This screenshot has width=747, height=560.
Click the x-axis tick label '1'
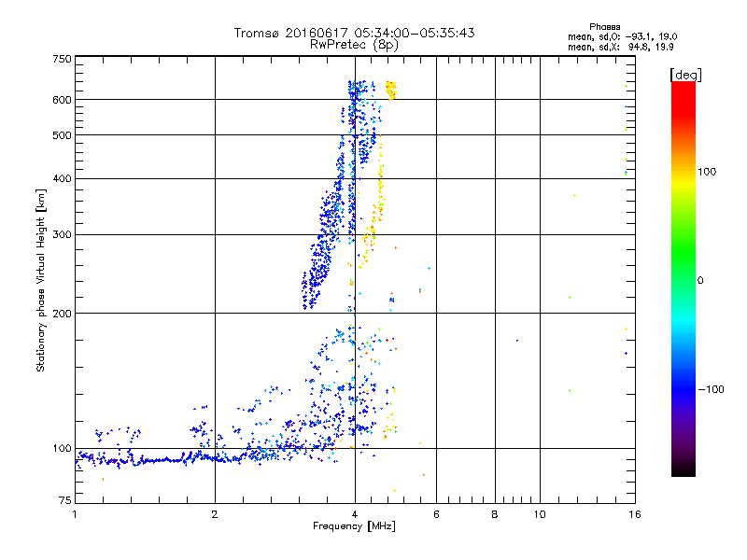[x=75, y=514]
